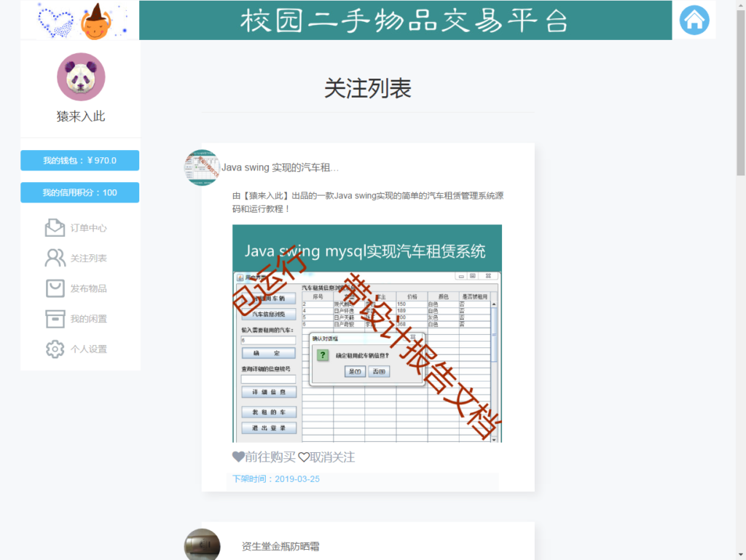Click the home icon at top right
Image resolution: width=746 pixels, height=560 pixels.
click(x=694, y=20)
